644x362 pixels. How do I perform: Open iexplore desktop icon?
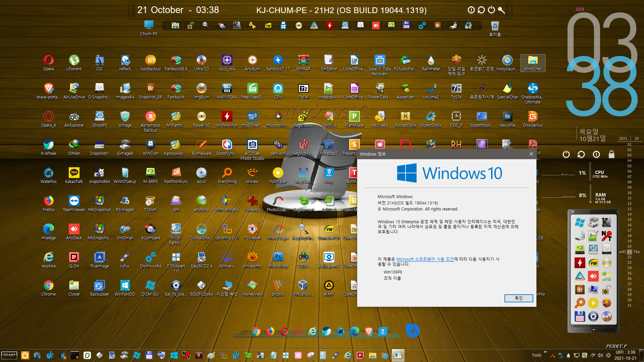pos(48,260)
